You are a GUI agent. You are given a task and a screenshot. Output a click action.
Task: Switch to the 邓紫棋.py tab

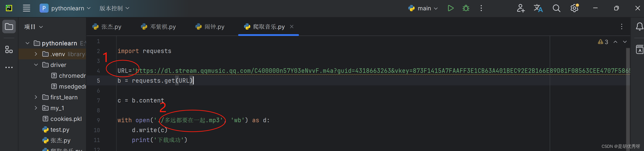tap(158, 27)
